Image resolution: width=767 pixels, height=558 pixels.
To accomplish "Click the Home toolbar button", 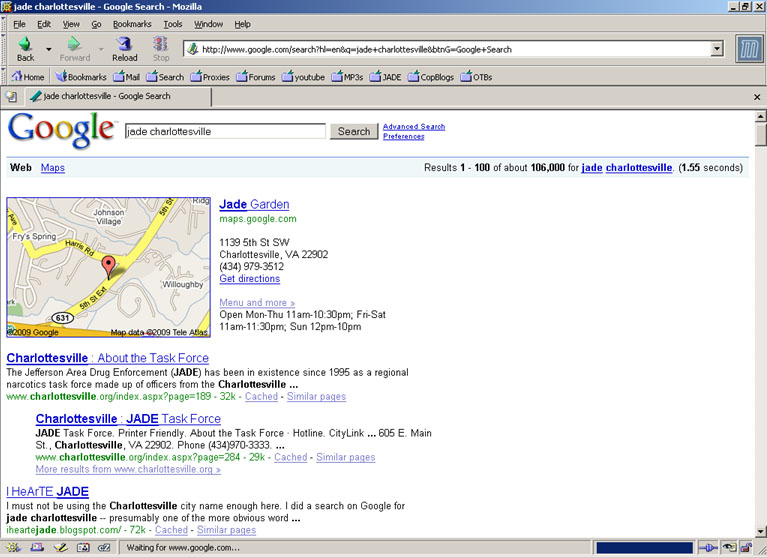I will click(28, 77).
